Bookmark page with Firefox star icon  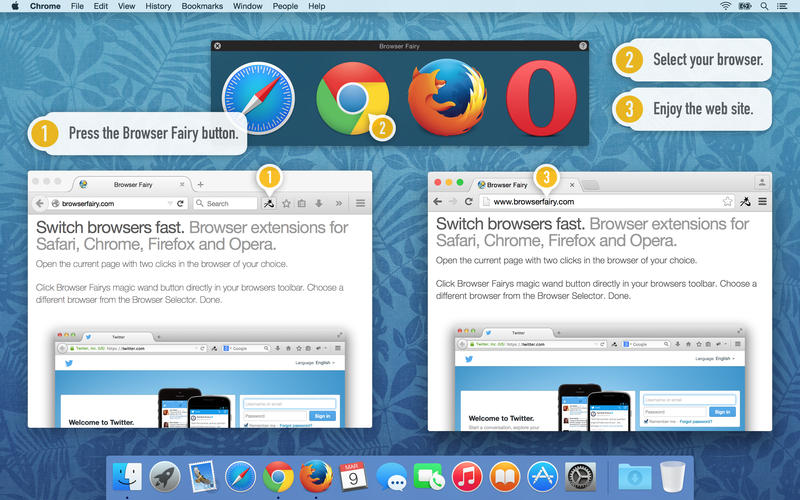tap(286, 203)
